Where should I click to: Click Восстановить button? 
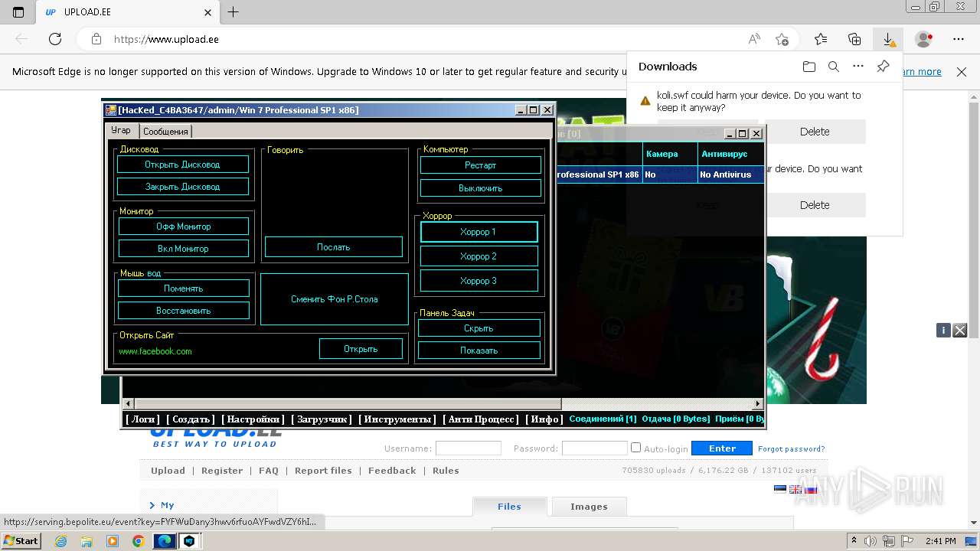tap(184, 311)
